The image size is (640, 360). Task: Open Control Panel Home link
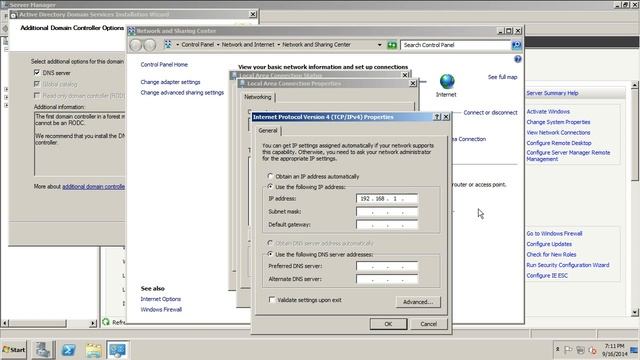pos(164,64)
